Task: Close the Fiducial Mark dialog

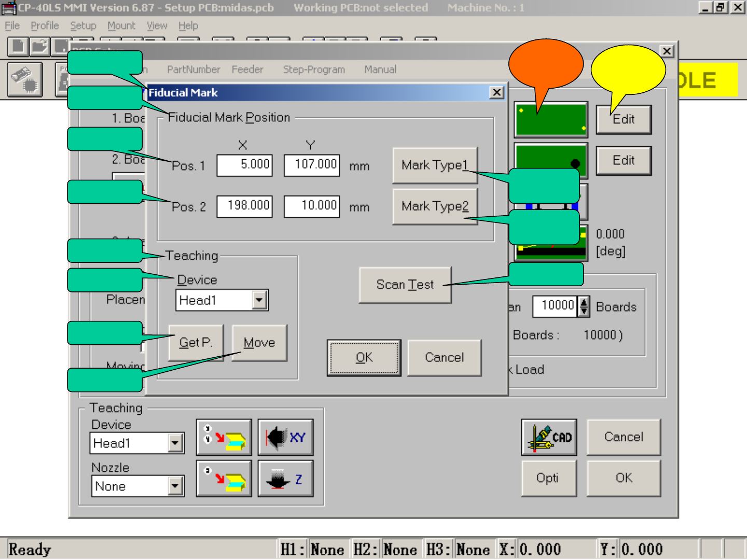Action: pos(496,92)
